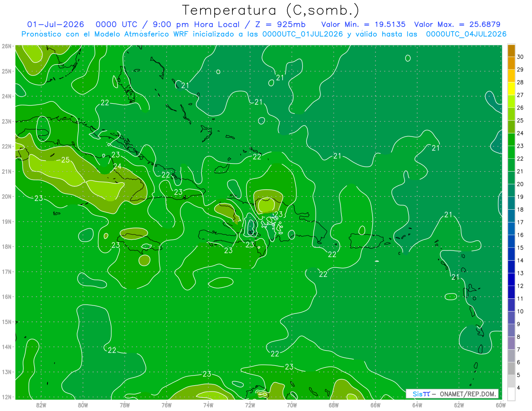Image resolution: width=532 pixels, height=411 pixels.
Task: Click the SisTT ONAMET/REP.DOM. logo box
Action: coord(452,394)
